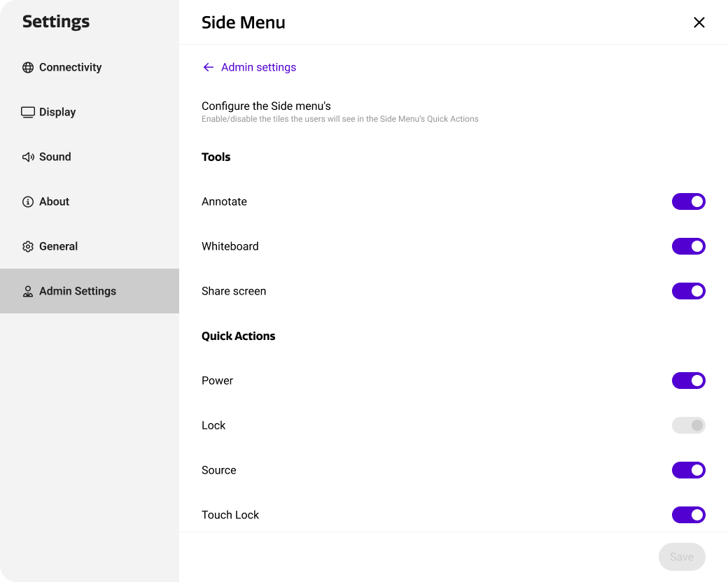Click the Sound menu item in the sidebar
This screenshot has height=582, width=728.
tap(55, 157)
